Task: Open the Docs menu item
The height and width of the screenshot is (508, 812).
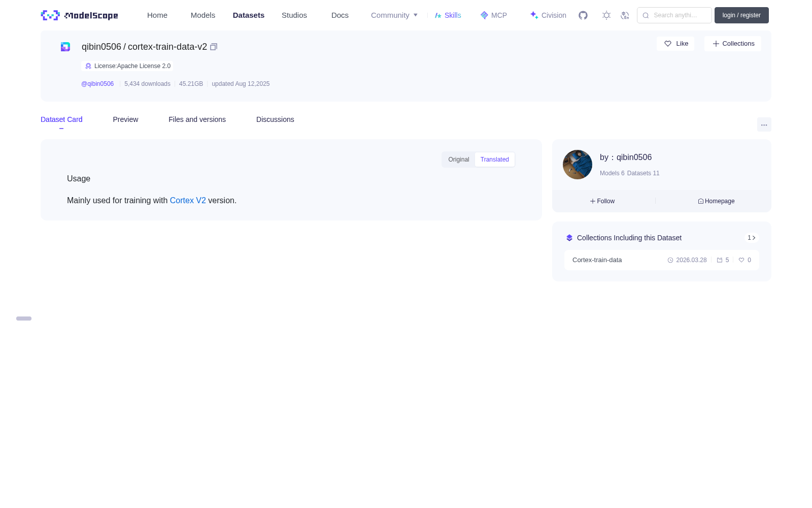Action: pyautogui.click(x=340, y=15)
